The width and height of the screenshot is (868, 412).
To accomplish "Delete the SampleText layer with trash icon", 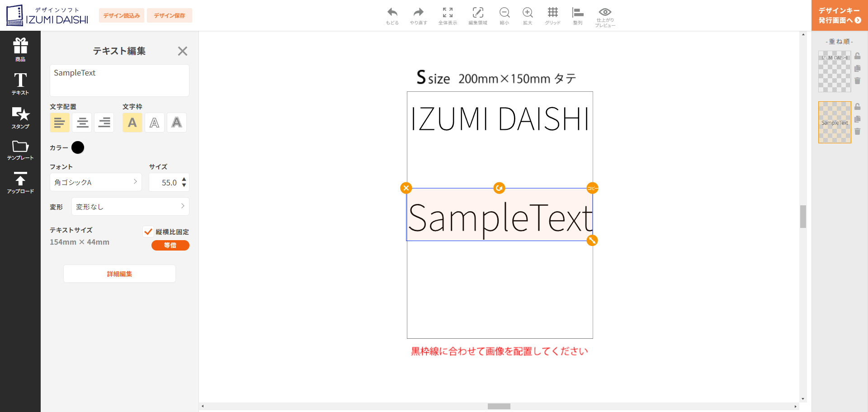I will [857, 132].
